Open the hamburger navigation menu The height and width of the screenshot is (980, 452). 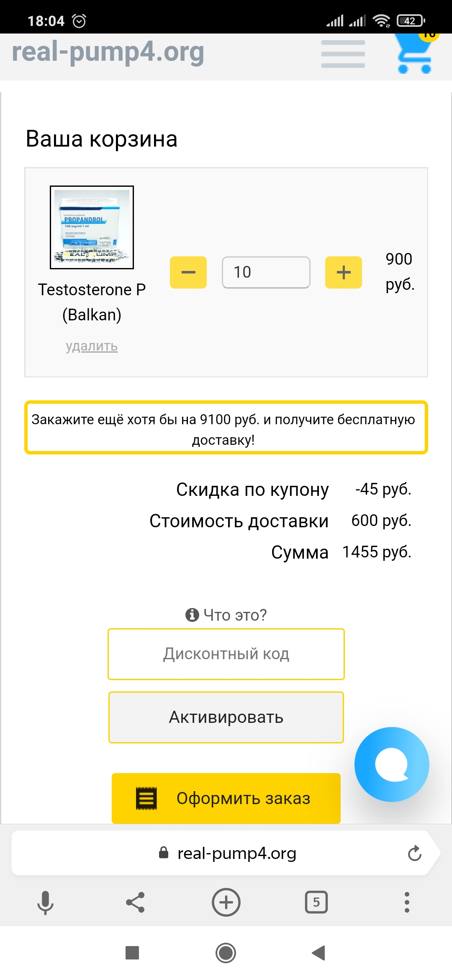[343, 54]
